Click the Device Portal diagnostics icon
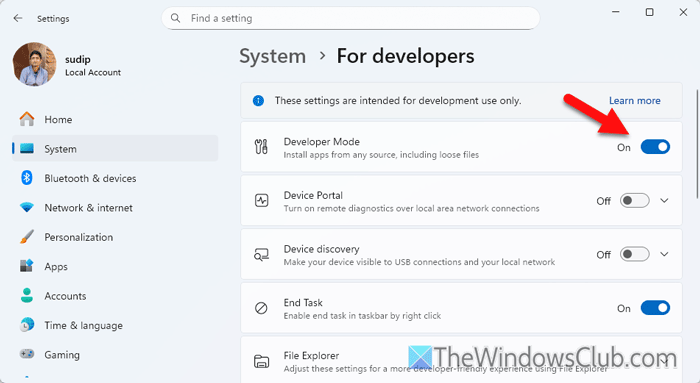The height and width of the screenshot is (383, 700). click(x=261, y=201)
